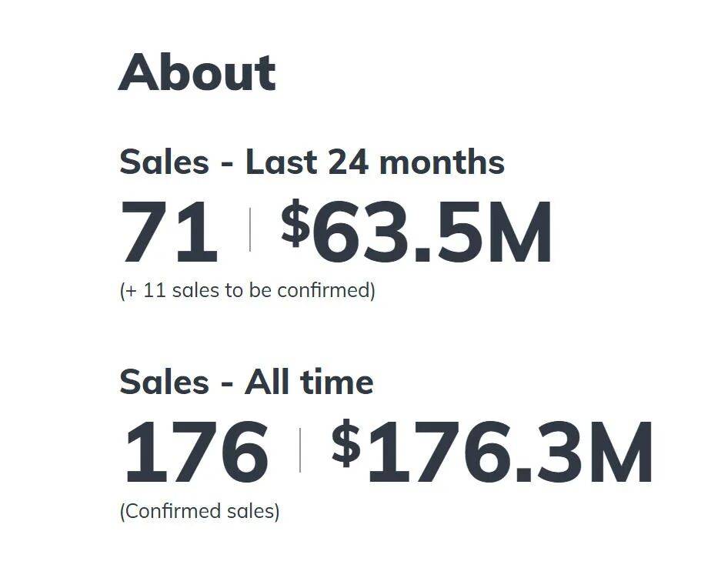711x588 pixels.
Task: Click the $176.3M all-time value
Action: click(492, 453)
